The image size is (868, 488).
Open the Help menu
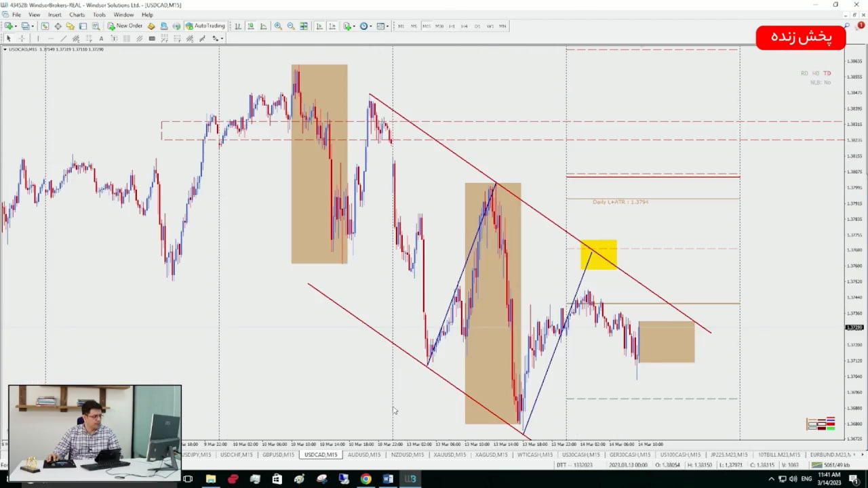tap(147, 14)
